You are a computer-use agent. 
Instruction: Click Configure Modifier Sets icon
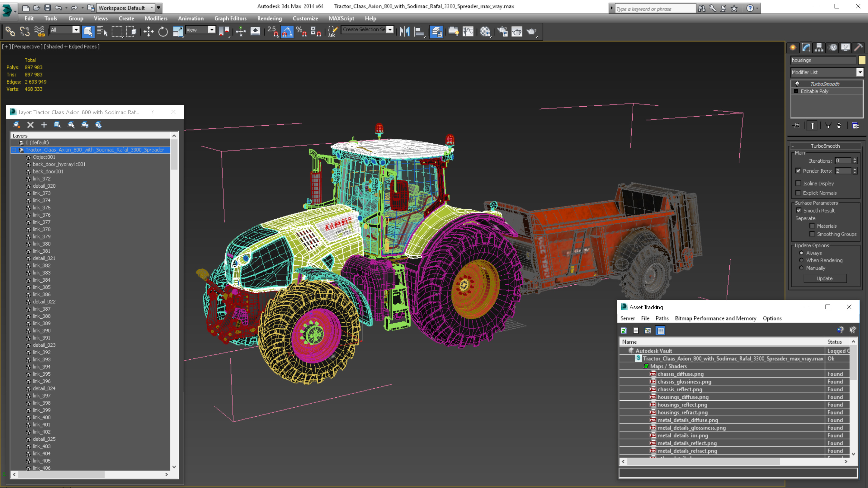tap(855, 125)
